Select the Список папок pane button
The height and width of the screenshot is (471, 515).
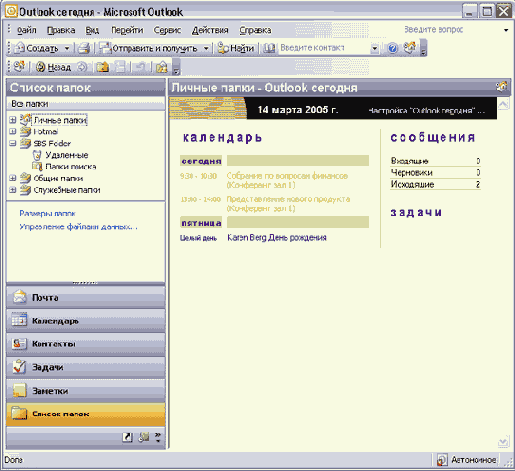(x=86, y=414)
